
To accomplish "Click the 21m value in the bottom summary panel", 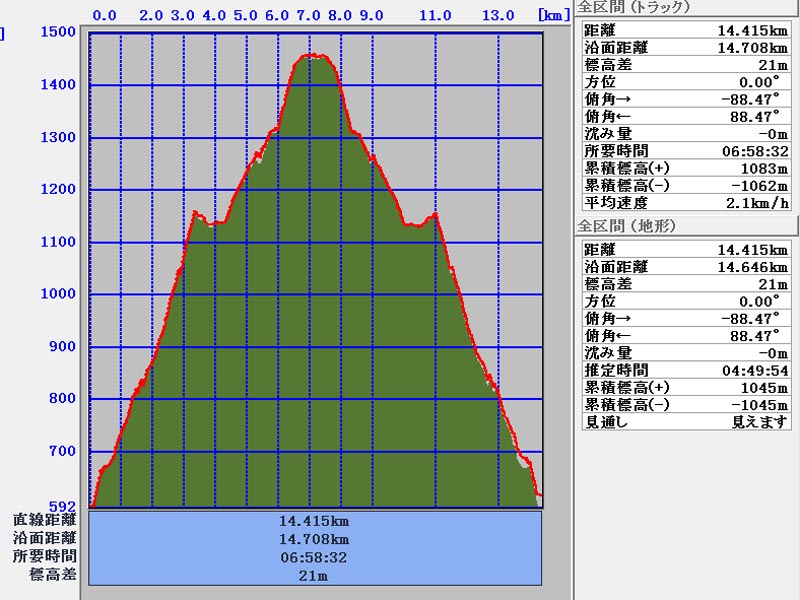I will [x=315, y=575].
